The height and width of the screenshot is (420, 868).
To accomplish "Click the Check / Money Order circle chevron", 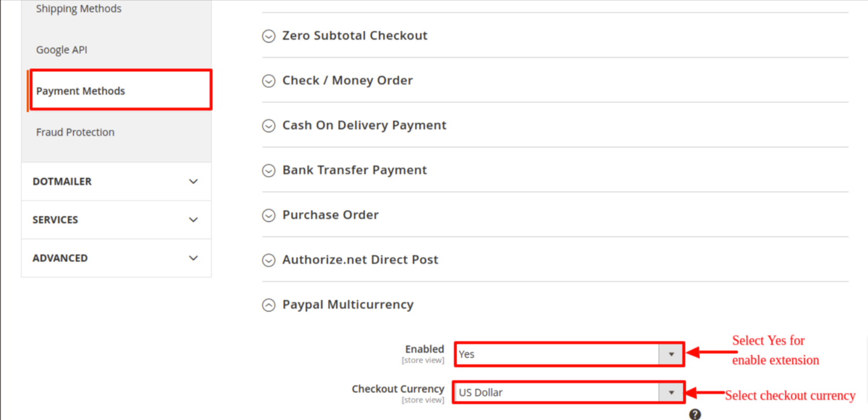I will coord(268,81).
